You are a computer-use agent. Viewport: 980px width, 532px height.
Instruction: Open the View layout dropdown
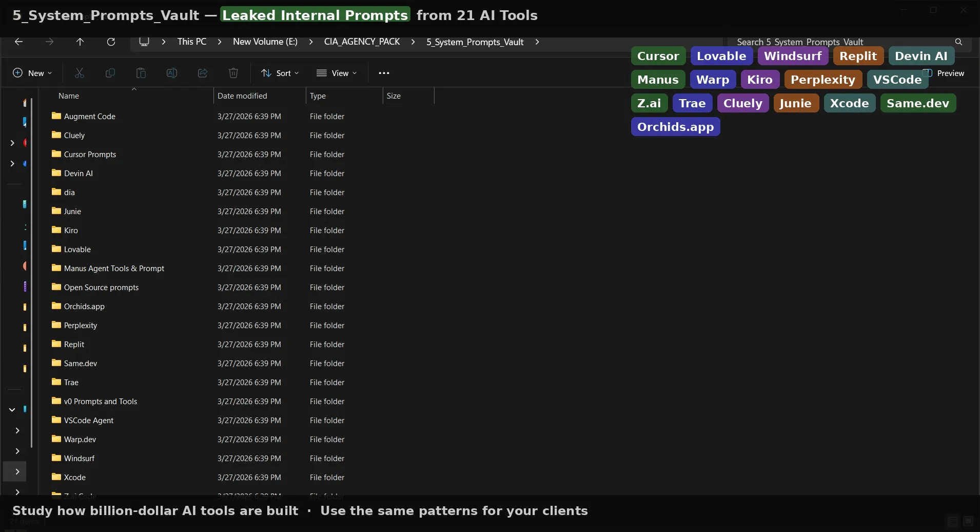pos(337,73)
